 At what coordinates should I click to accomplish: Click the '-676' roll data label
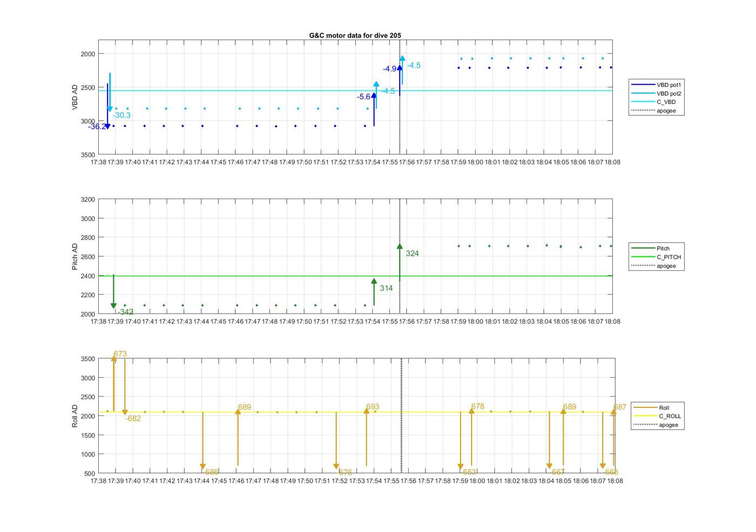point(344,473)
